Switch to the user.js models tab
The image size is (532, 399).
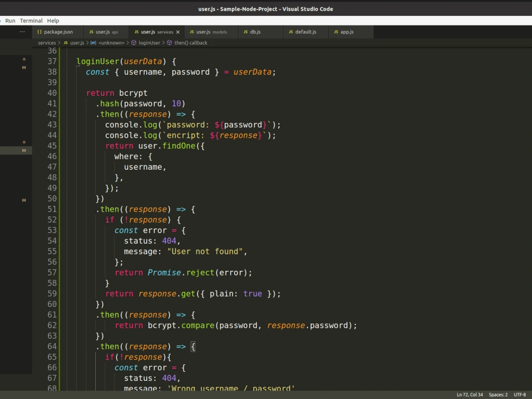[x=211, y=32]
